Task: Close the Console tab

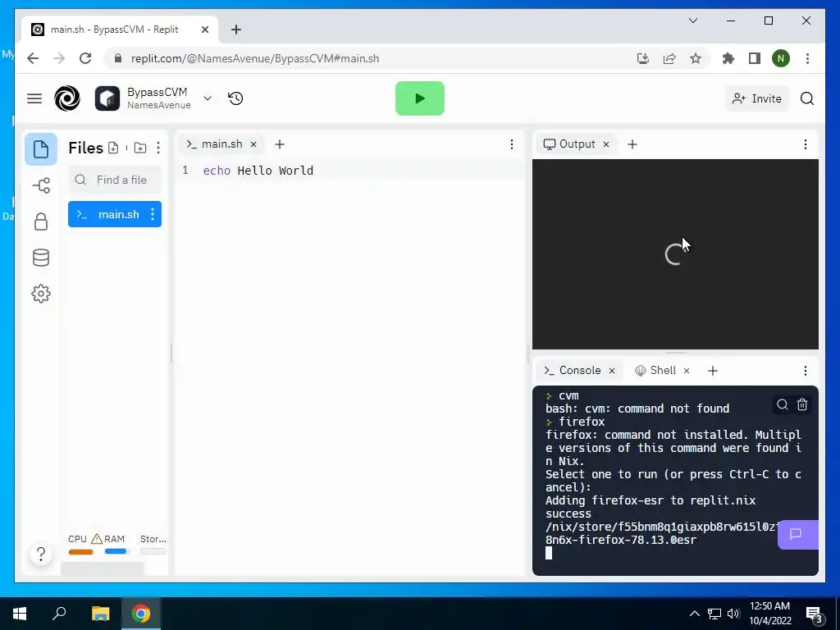Action: (x=612, y=371)
